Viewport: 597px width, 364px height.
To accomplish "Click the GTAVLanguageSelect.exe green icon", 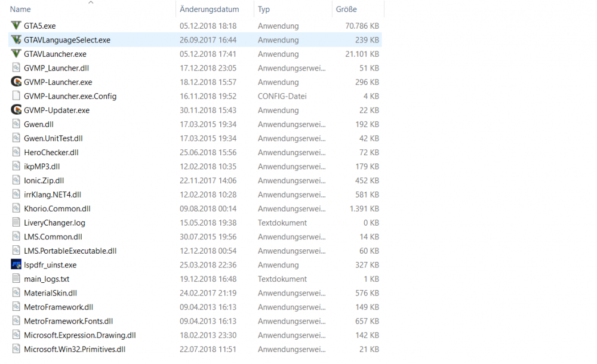I will pos(15,39).
